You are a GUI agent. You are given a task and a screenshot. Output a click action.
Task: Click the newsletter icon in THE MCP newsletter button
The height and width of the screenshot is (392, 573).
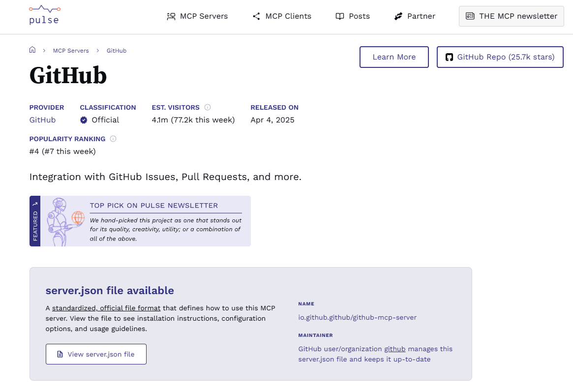click(x=471, y=16)
